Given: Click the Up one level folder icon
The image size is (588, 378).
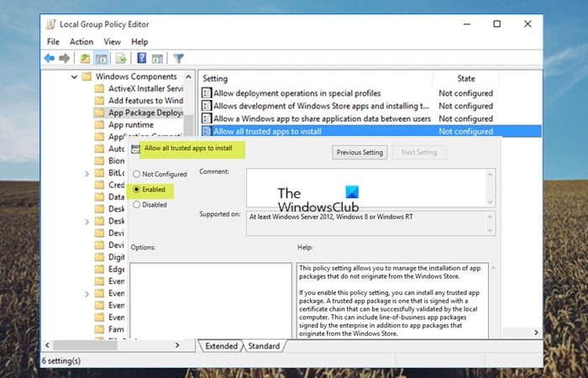Looking at the screenshot, I should (x=85, y=58).
